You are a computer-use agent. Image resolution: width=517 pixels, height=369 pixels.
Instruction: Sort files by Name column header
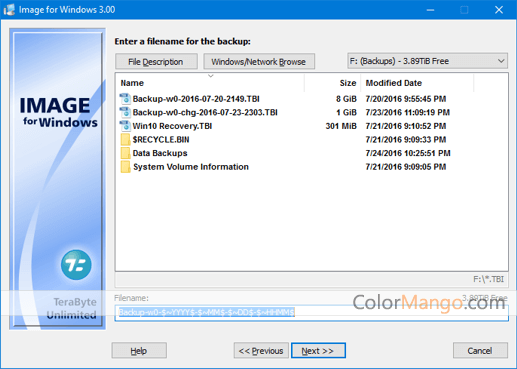click(x=210, y=83)
